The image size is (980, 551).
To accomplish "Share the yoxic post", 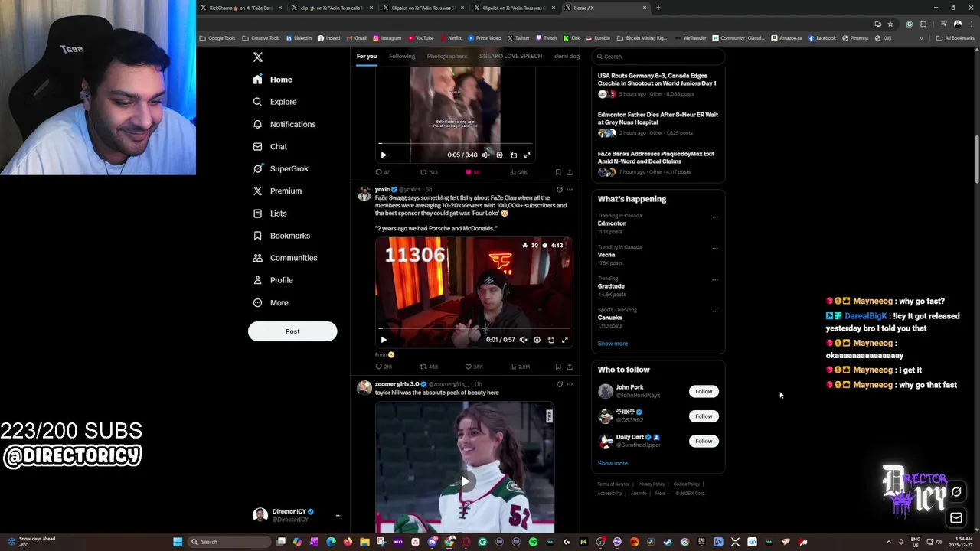I will click(x=569, y=367).
